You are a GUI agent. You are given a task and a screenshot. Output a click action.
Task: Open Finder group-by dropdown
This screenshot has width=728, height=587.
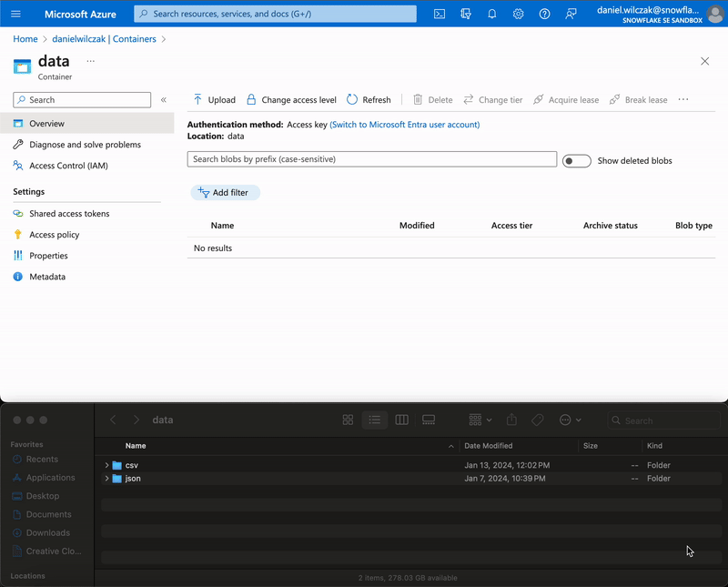[480, 420]
